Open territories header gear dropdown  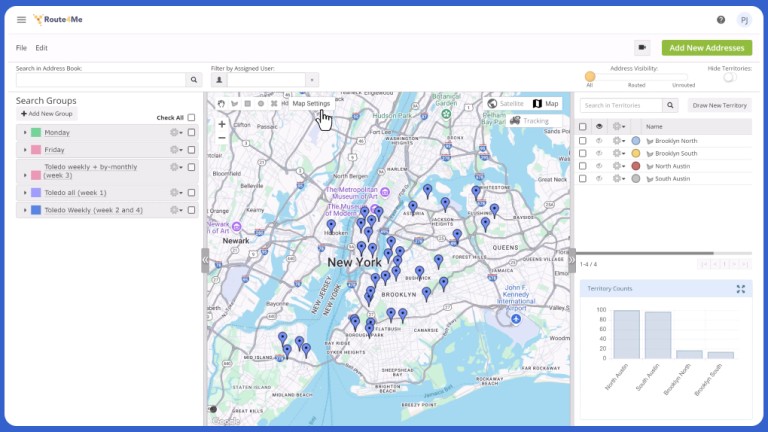click(x=619, y=126)
